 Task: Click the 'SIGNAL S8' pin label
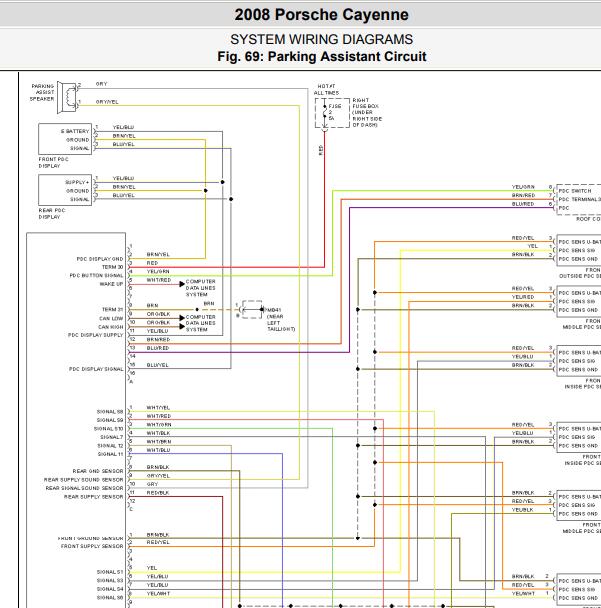click(110, 412)
